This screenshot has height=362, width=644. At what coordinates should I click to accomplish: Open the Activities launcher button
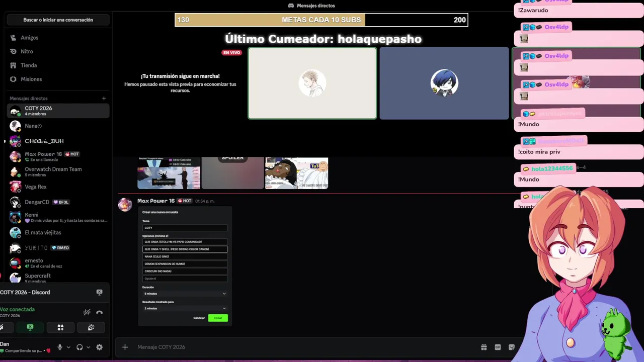coord(60,327)
